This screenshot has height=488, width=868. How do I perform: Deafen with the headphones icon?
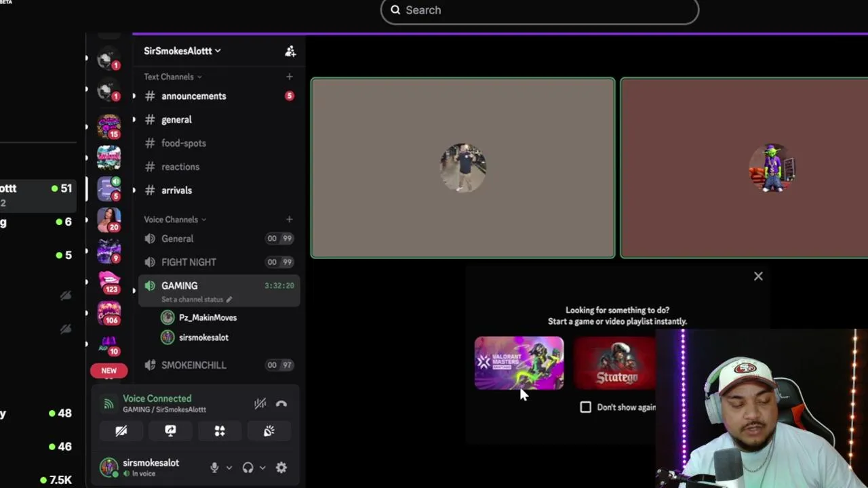[248, 468]
